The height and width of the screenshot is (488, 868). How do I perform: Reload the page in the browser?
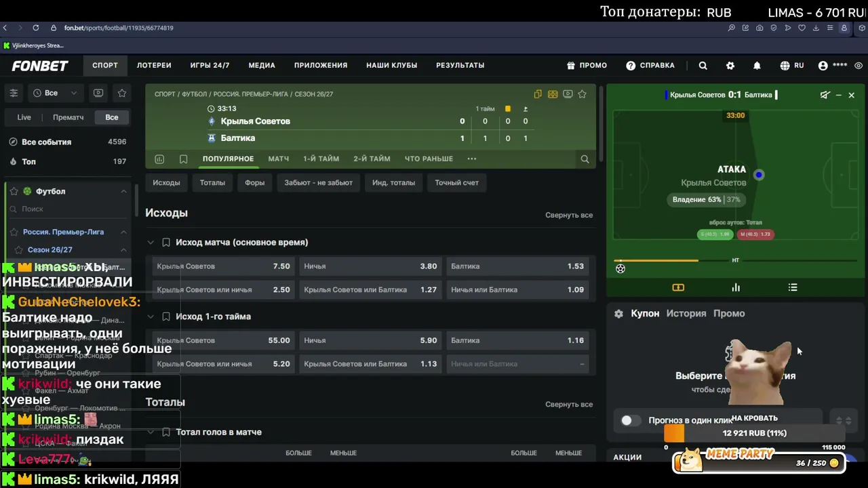pos(35,28)
